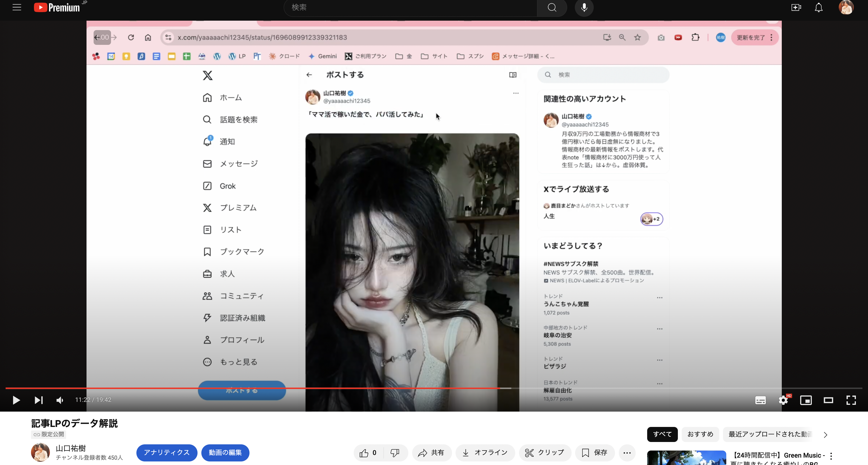Open YouTube hamburger guide menu

point(17,7)
